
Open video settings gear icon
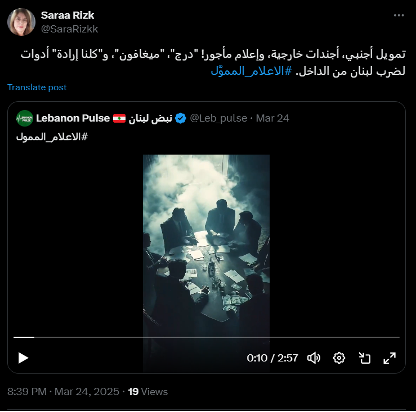click(339, 358)
